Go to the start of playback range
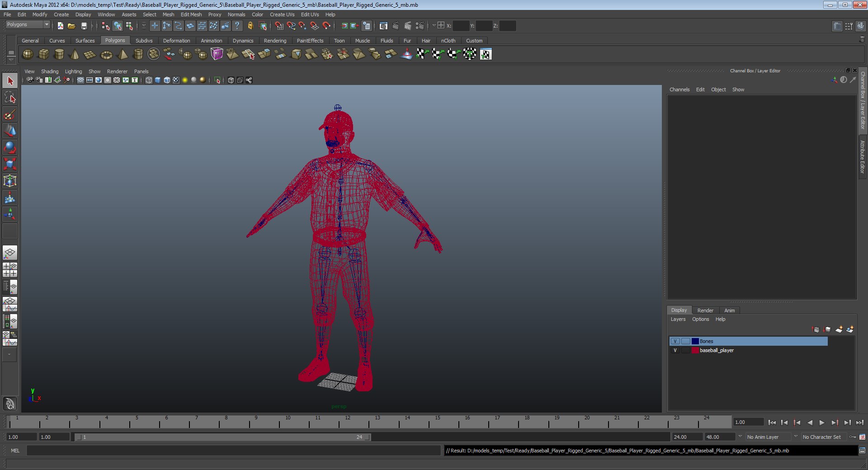Image resolution: width=868 pixels, height=470 pixels. pyautogui.click(x=772, y=423)
